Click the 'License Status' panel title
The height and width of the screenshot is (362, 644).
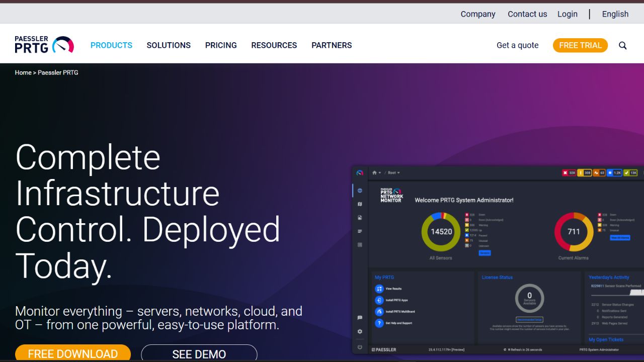point(497,278)
